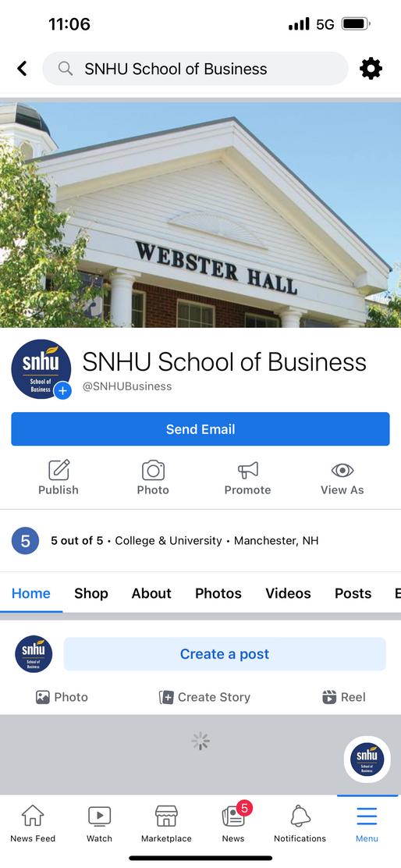Select Create Story option
Image resolution: width=401 pixels, height=868 pixels.
click(204, 697)
